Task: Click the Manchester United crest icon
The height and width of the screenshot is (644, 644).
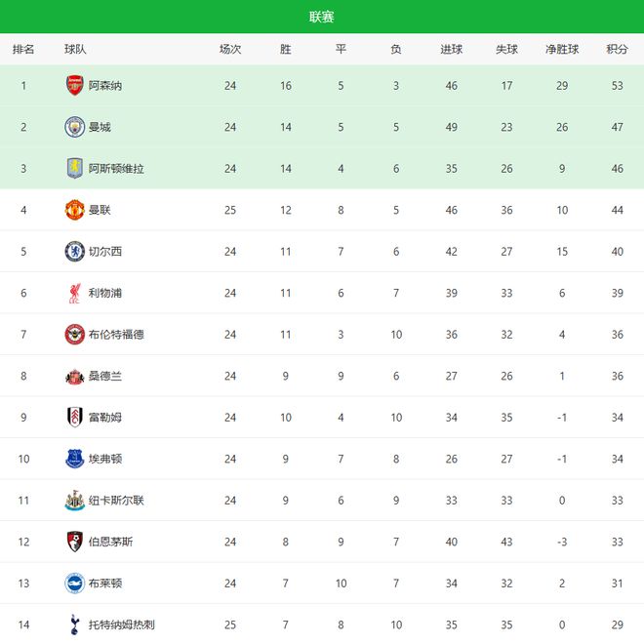Action: 75,210
